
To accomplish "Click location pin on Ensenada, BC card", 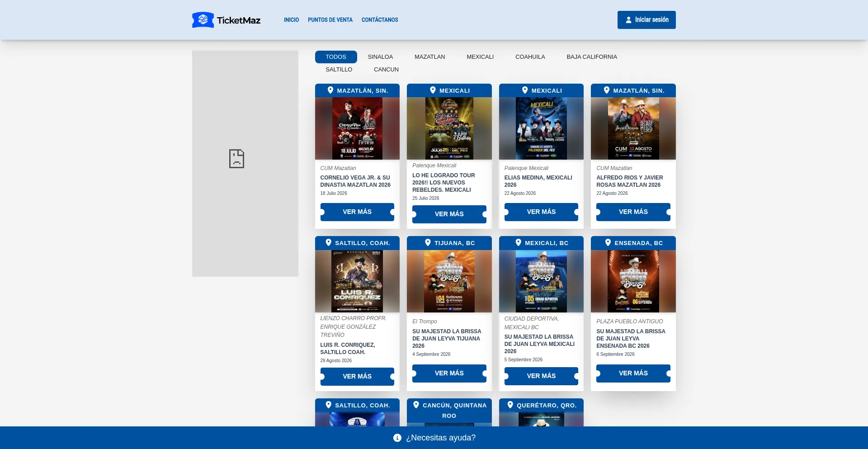I will tap(608, 242).
